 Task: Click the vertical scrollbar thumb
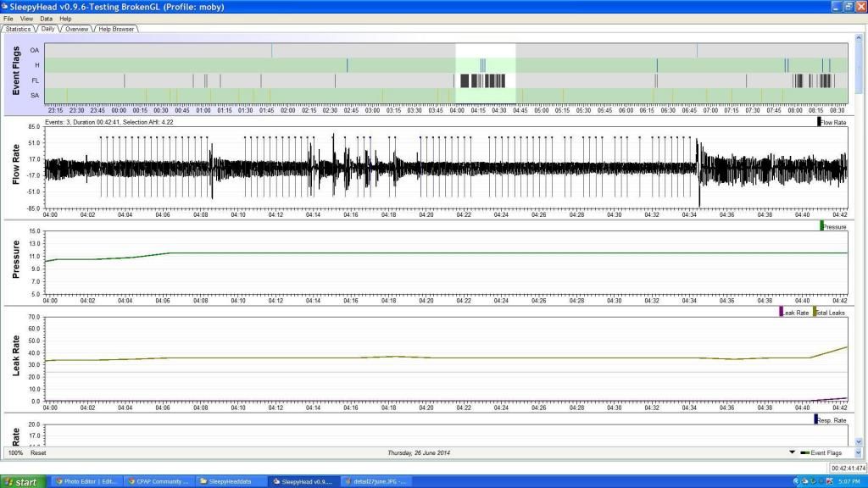coord(859,68)
